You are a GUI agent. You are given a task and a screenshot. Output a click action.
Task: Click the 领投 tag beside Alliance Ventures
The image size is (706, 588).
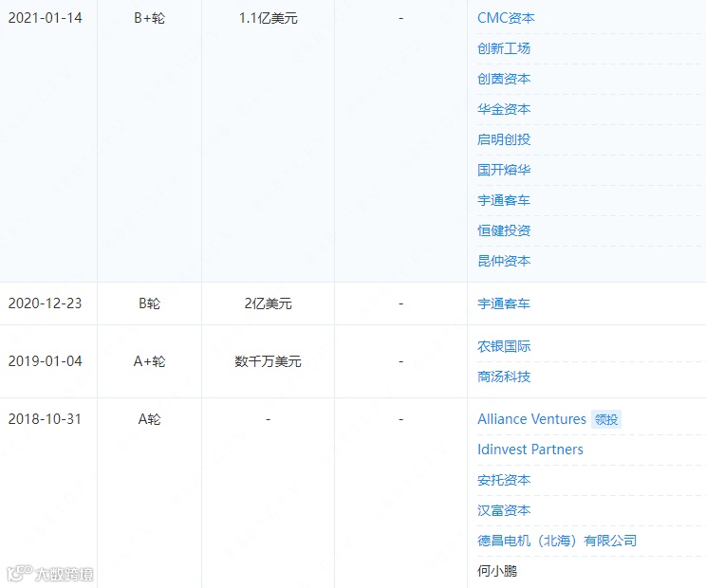pos(606,419)
